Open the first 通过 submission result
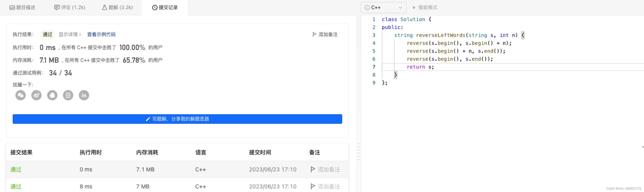644x192 pixels. [15, 169]
